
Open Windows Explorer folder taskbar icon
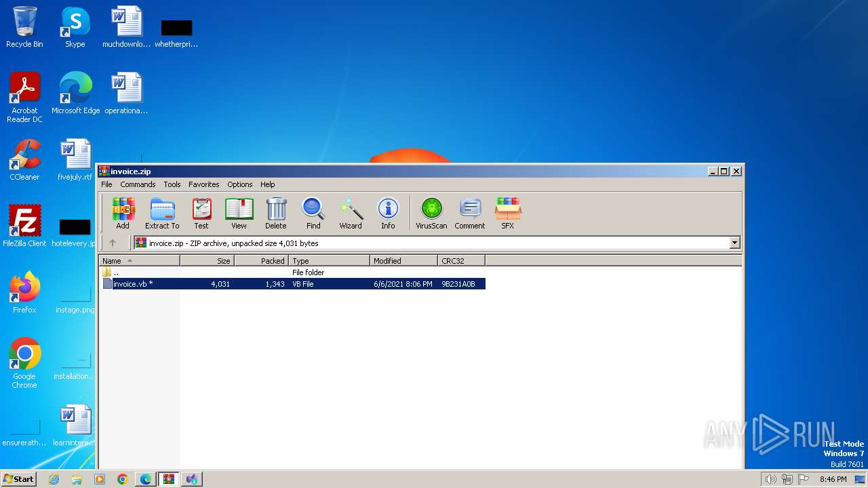tap(77, 479)
